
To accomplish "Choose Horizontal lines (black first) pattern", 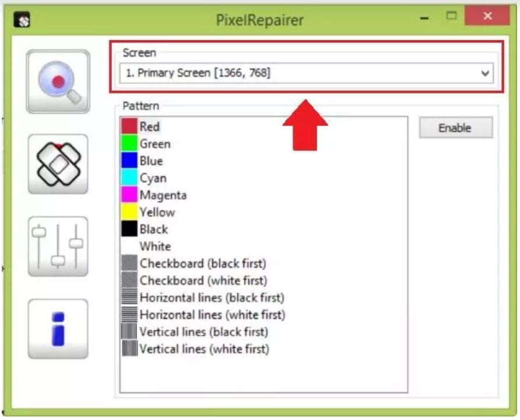I will [x=212, y=298].
